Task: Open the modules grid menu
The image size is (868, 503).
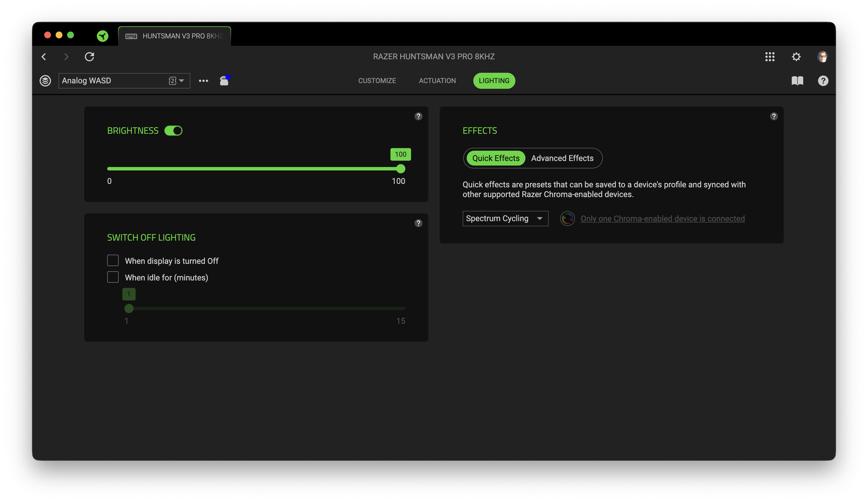Action: pyautogui.click(x=770, y=56)
